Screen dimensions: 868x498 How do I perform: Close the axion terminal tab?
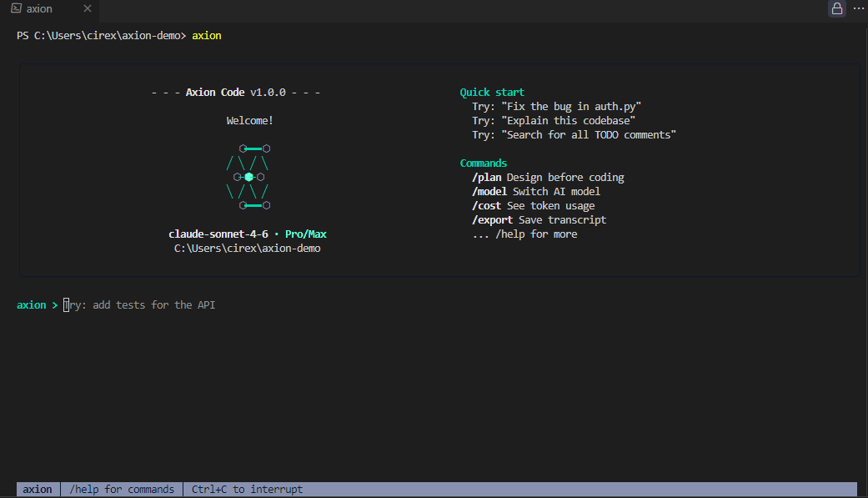88,8
